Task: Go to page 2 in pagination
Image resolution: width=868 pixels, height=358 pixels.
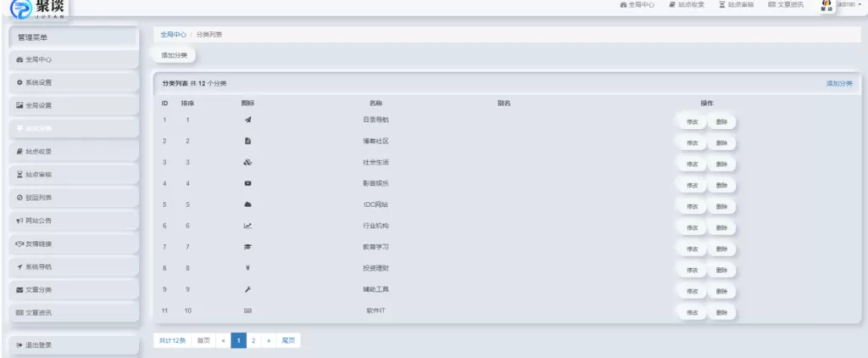Action: click(x=253, y=340)
